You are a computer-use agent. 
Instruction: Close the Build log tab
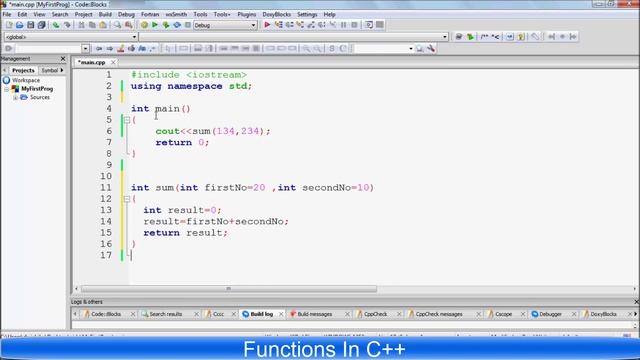281,314
